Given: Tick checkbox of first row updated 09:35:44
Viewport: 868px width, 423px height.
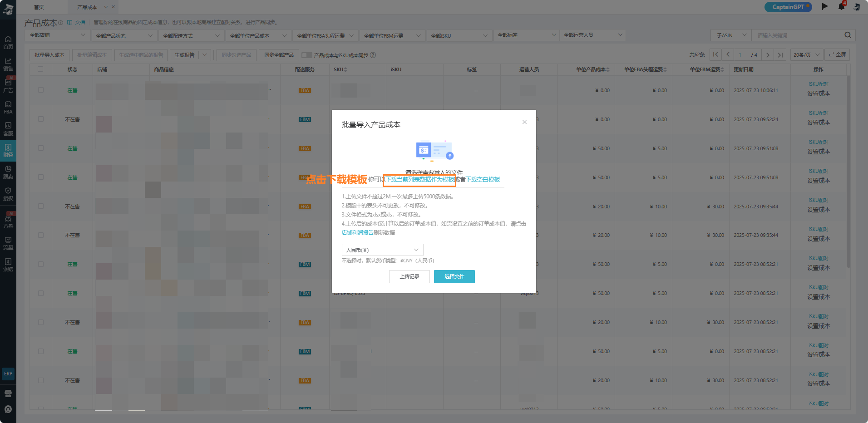Looking at the screenshot, I should tap(41, 206).
